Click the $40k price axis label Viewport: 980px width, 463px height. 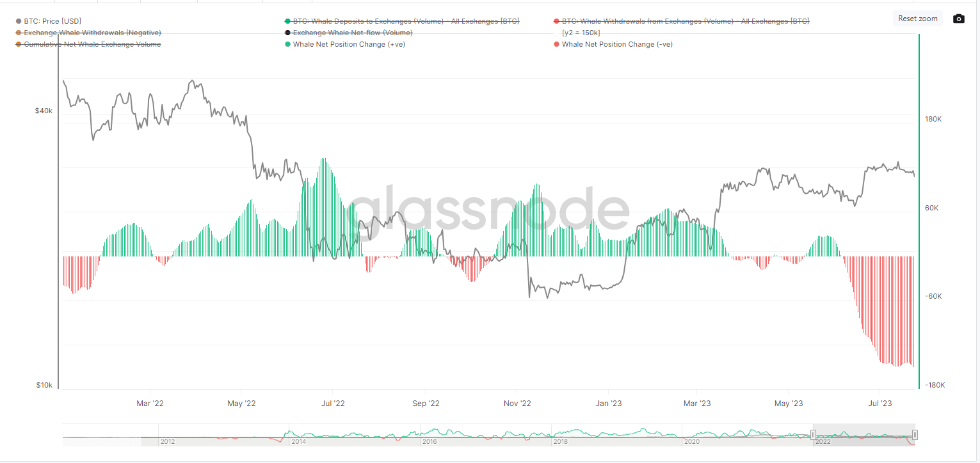click(44, 111)
